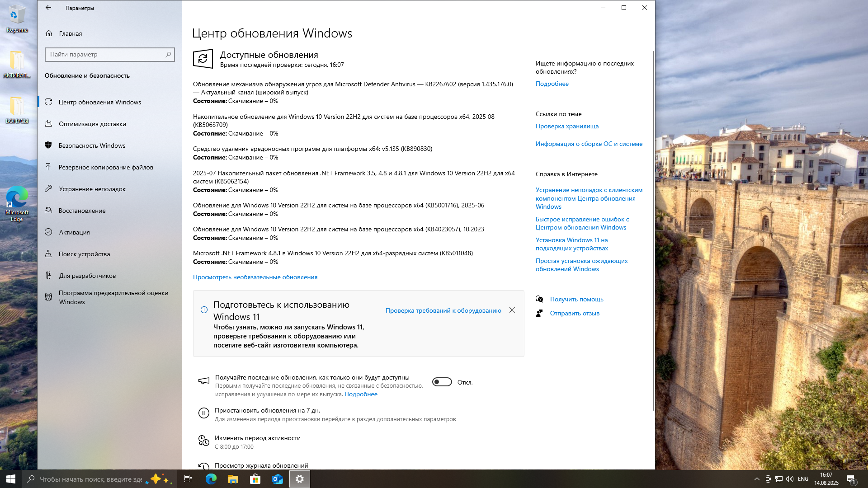Click the Найти параметр search field
Screen dimensions: 868x488
[x=110, y=54]
